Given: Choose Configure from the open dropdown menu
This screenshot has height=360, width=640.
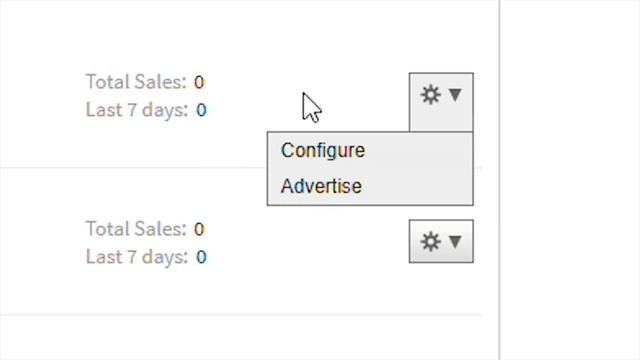Looking at the screenshot, I should 323,150.
